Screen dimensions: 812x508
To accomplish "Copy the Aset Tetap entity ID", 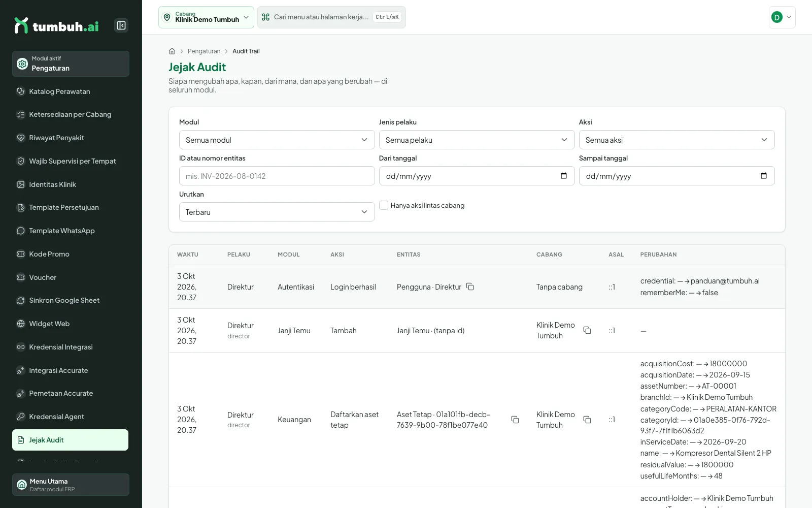I will [x=515, y=420].
